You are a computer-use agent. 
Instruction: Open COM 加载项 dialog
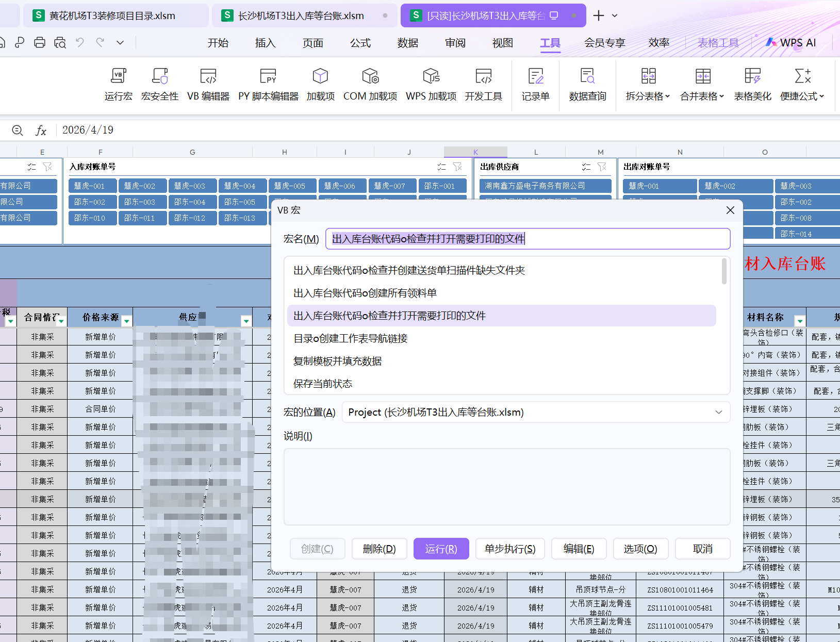[370, 85]
